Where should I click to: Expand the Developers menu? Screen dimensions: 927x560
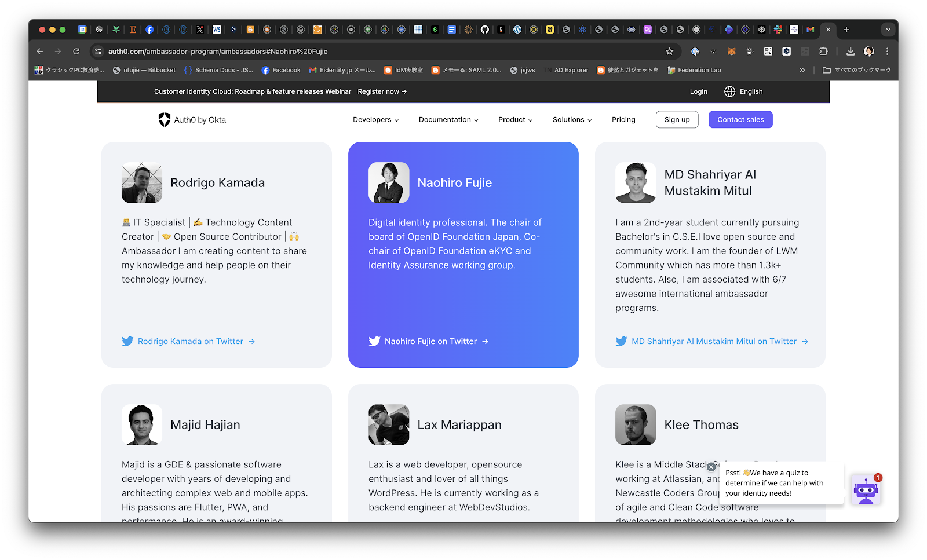point(375,120)
